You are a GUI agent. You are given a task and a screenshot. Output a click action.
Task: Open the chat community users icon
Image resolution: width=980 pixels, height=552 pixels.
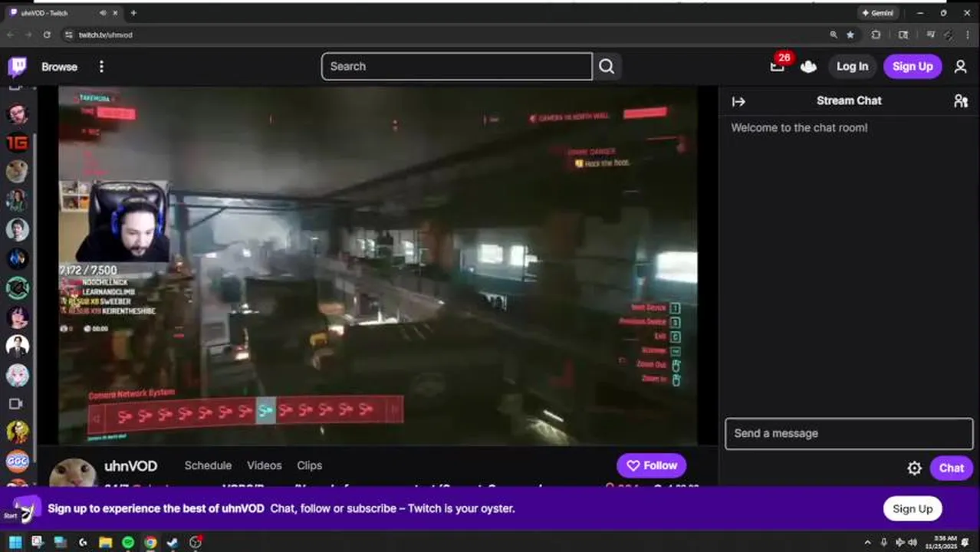[x=960, y=101]
